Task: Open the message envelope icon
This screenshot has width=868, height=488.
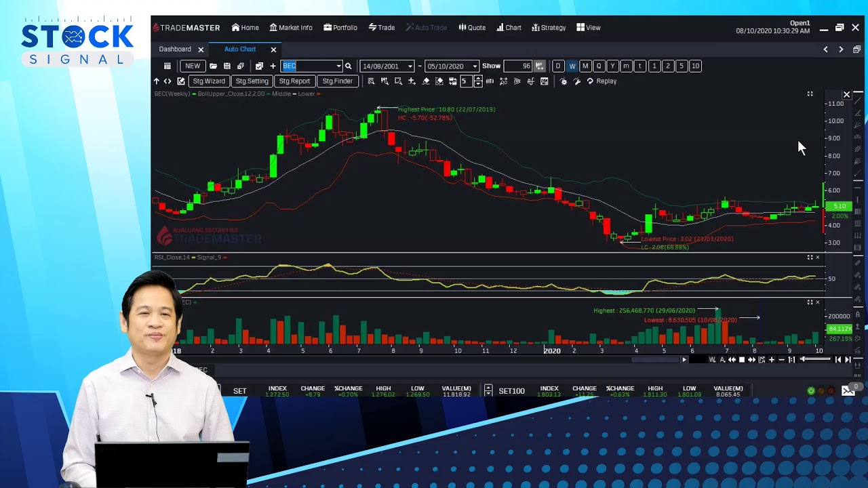Action: (x=848, y=391)
